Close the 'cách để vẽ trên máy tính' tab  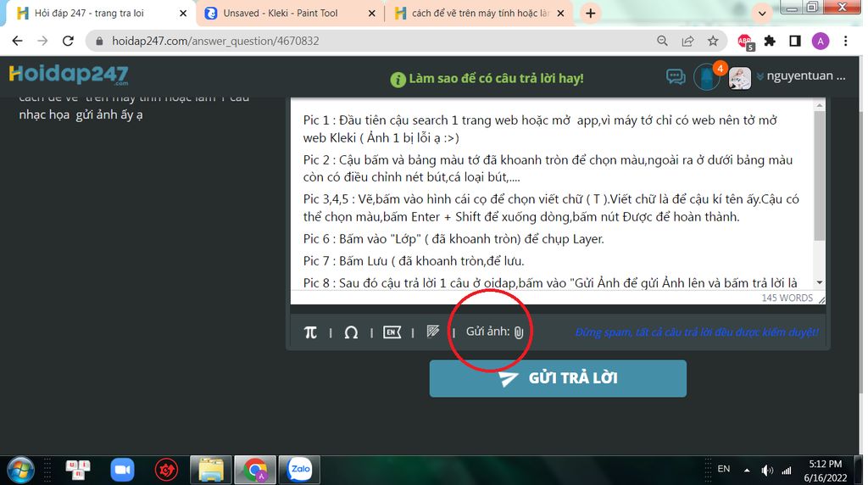click(x=560, y=13)
